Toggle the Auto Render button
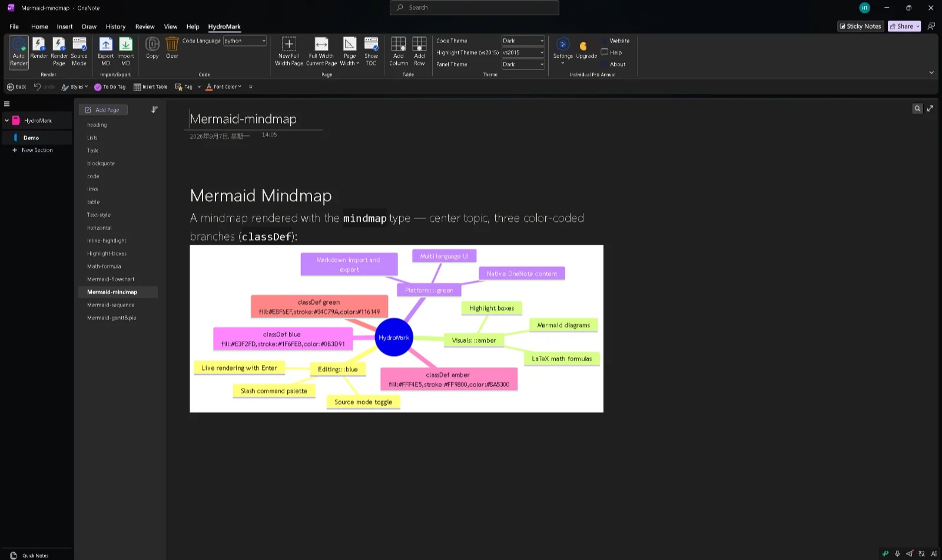 19,52
